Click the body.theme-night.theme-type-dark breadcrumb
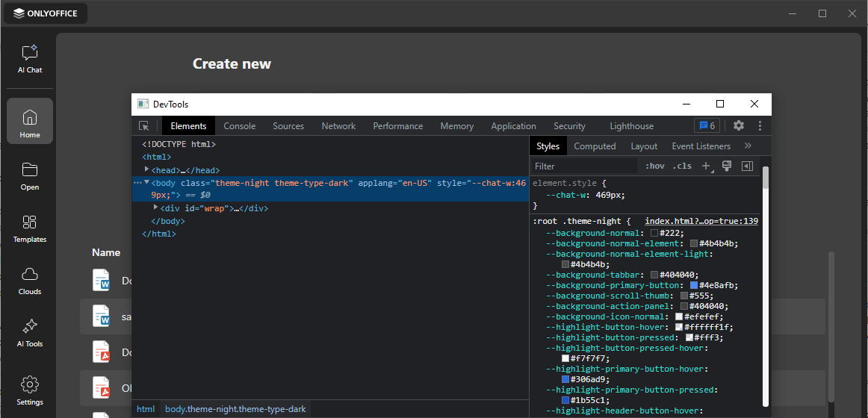 [235, 409]
